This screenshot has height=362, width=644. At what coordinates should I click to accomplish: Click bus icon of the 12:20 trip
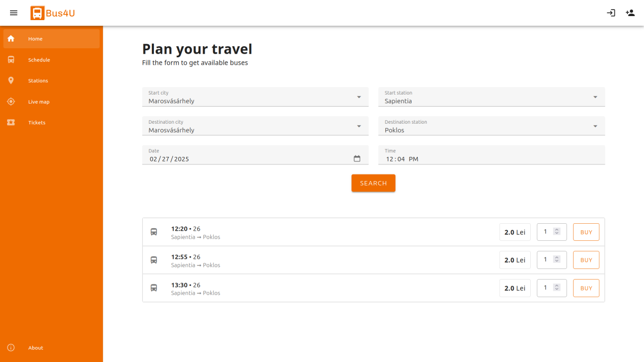tap(154, 232)
